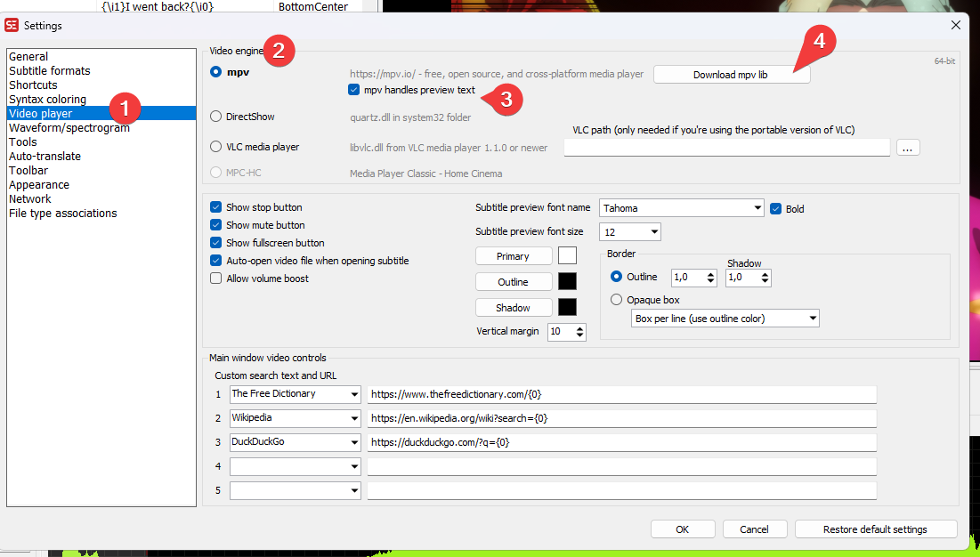Toggle the Bold checkbox

[x=775, y=209]
